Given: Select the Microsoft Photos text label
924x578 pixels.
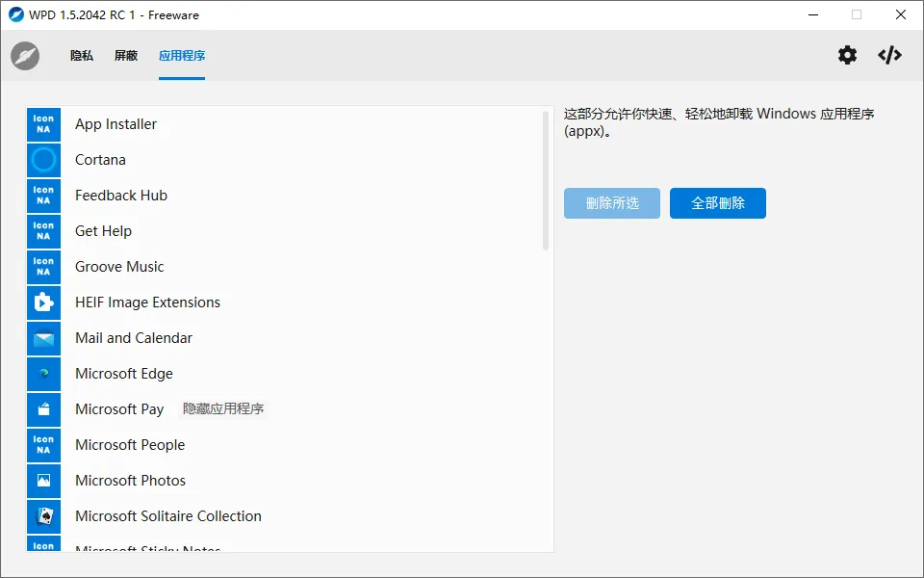Looking at the screenshot, I should [131, 481].
